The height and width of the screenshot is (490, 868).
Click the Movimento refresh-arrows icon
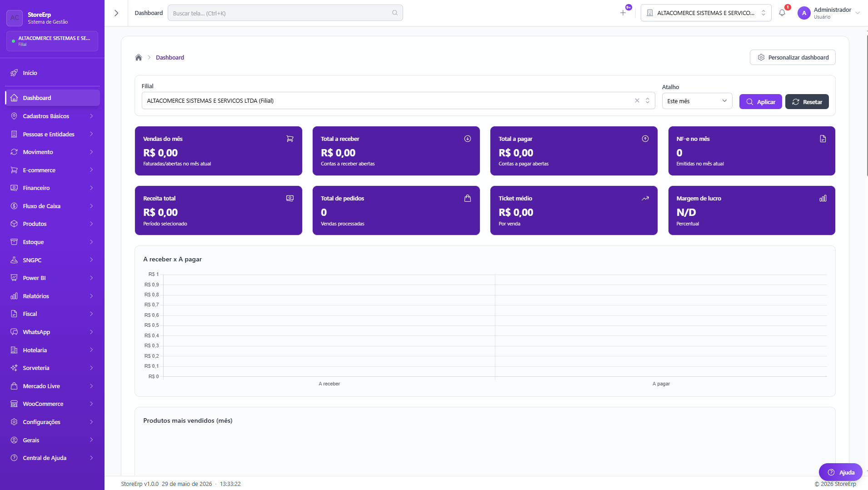pyautogui.click(x=14, y=152)
